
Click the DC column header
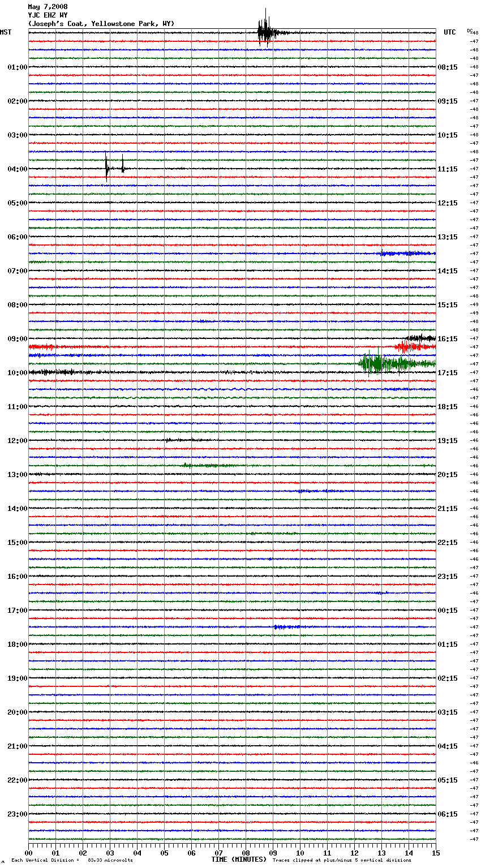(x=470, y=31)
